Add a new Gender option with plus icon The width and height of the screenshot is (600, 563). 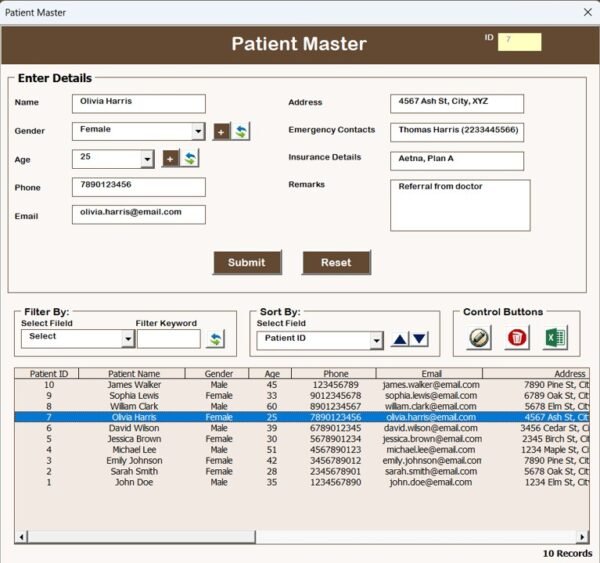221,132
